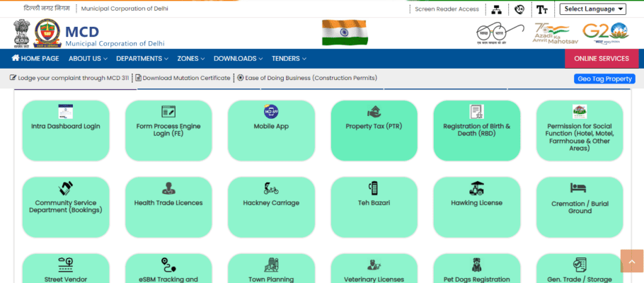
Task: Click the Community Service handshake icon
Action: 66,188
